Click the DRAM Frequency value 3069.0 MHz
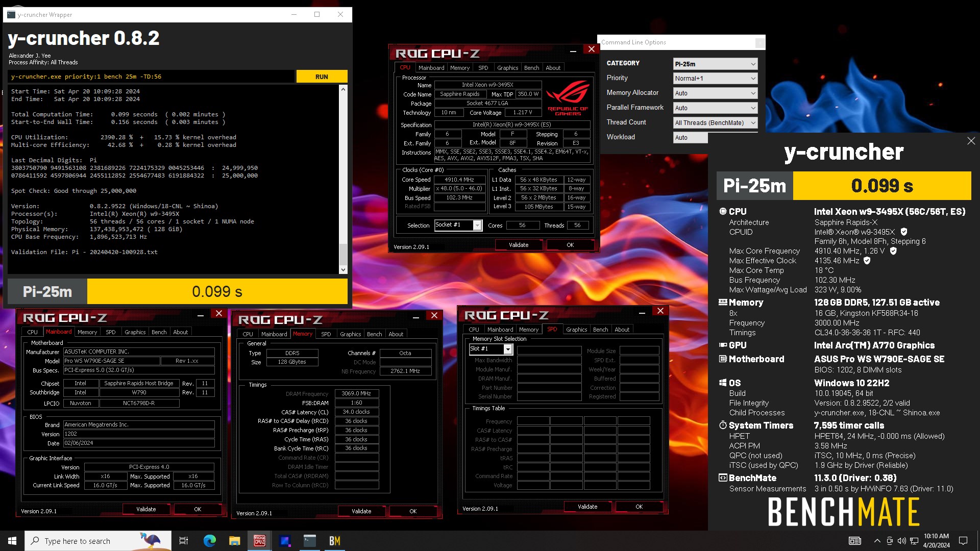Viewport: 980px width, 551px height. point(356,393)
